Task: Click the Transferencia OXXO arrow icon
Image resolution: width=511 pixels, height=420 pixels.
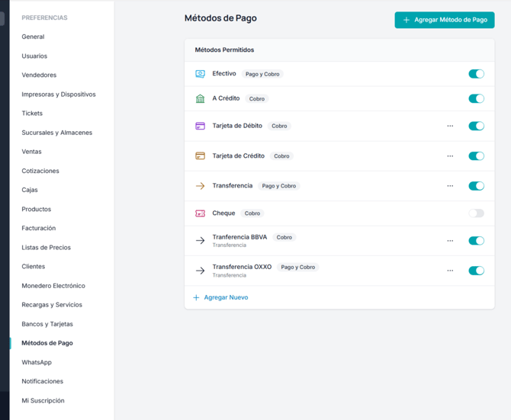Action: click(200, 271)
